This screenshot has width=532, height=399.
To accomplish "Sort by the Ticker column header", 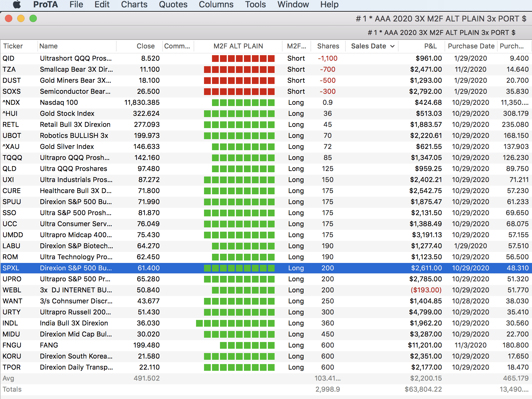I will (x=13, y=46).
